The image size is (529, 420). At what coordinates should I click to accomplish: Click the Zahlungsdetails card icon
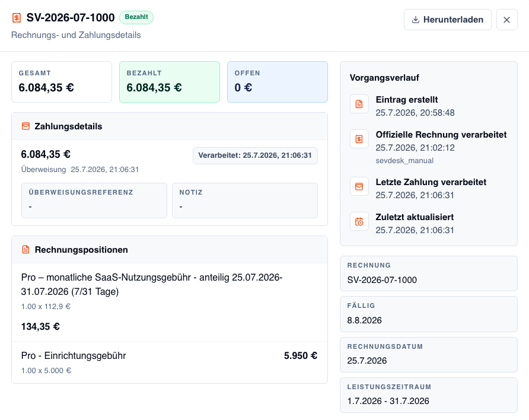(26, 126)
